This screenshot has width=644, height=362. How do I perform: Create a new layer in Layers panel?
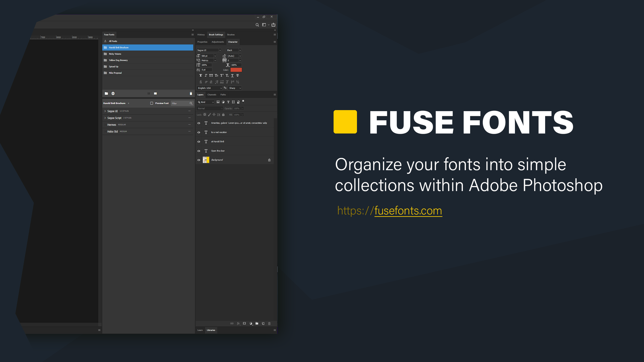(x=263, y=324)
